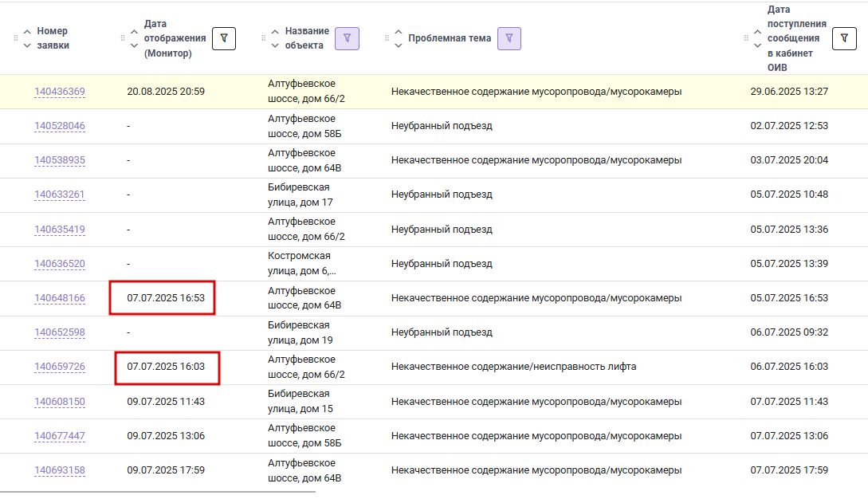Click address Бибиревская улица, дом 15
The image size is (868, 503).
click(x=300, y=401)
